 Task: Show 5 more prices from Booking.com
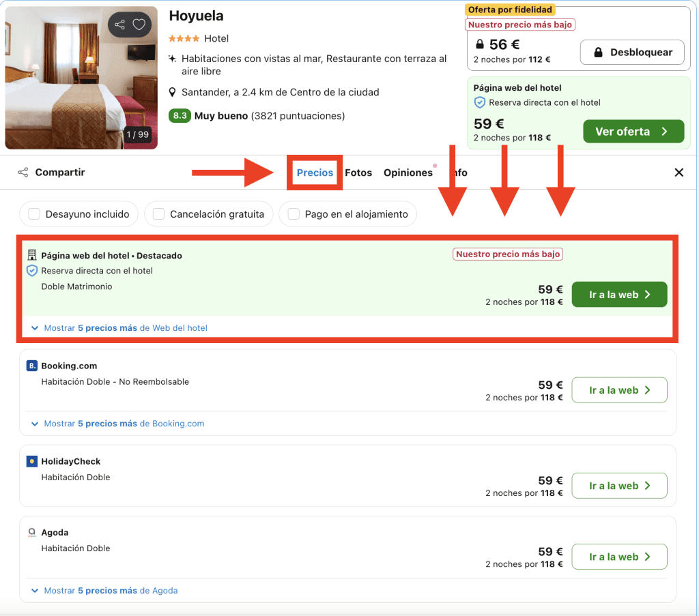pos(118,424)
